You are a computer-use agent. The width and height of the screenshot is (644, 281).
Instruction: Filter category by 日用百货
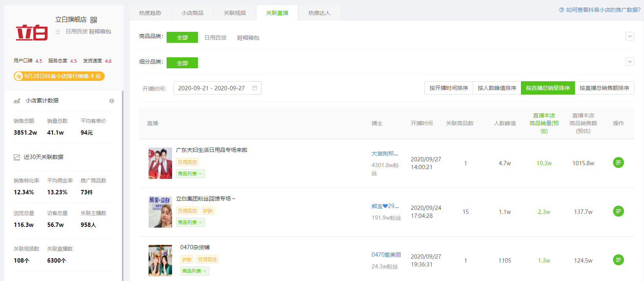pos(216,38)
